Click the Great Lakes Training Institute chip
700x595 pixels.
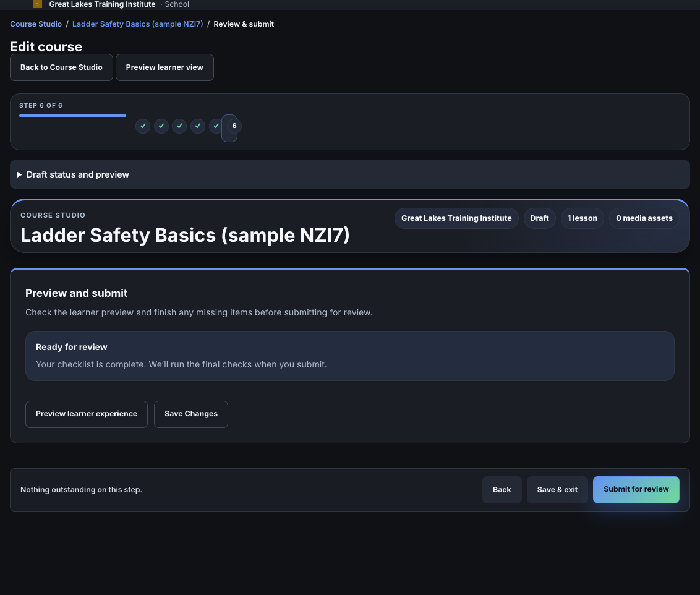click(x=456, y=218)
